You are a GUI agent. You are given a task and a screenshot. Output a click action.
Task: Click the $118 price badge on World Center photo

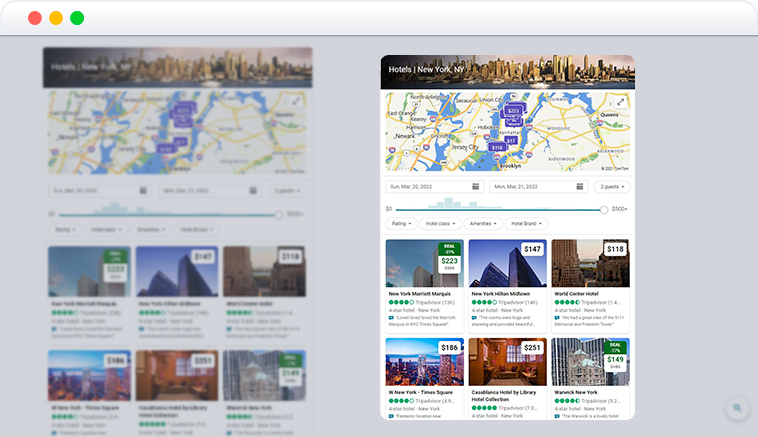pos(615,249)
